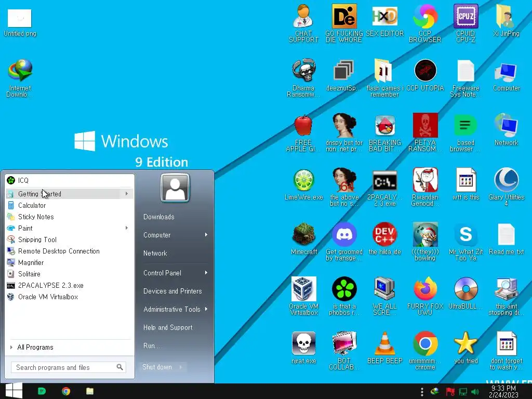Open Network from Start menu right pane
This screenshot has width=532, height=399.
point(155,253)
